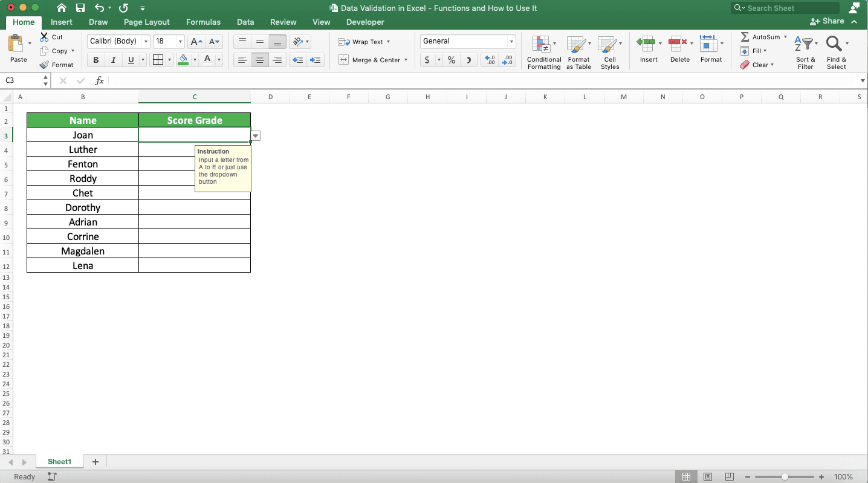Screen dimensions: 868x483
Task: Redo the last action
Action: pyautogui.click(x=124, y=8)
